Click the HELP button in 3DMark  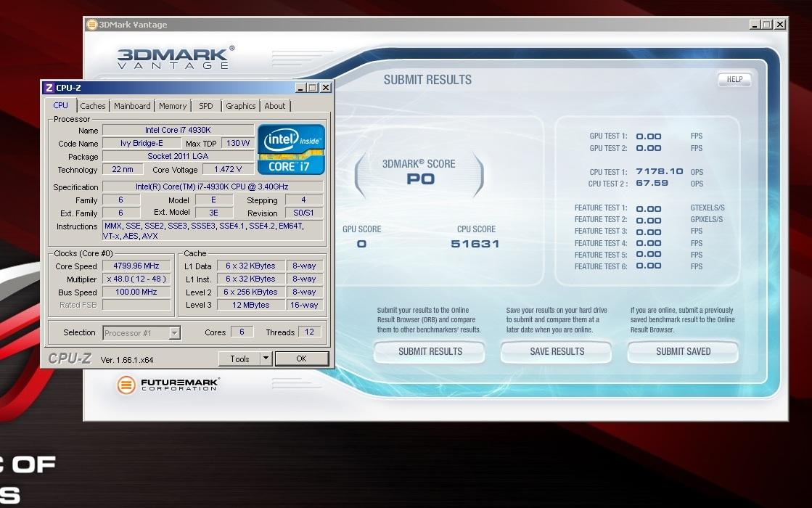tap(734, 79)
